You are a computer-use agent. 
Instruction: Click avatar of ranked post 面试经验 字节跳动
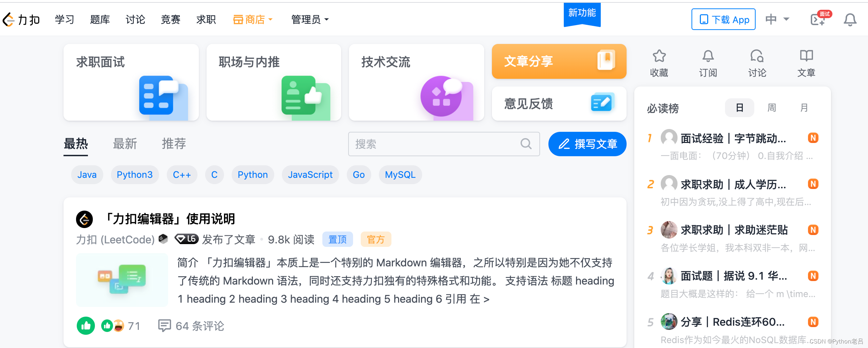tap(669, 138)
